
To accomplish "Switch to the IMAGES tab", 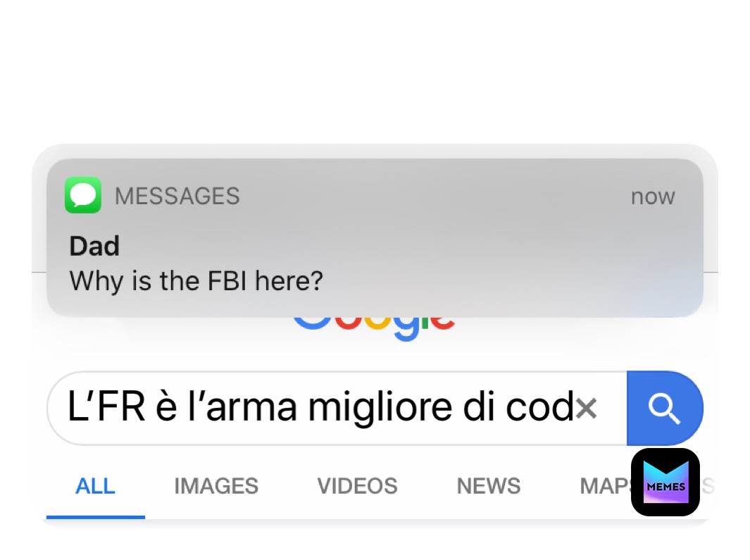I will [x=216, y=486].
